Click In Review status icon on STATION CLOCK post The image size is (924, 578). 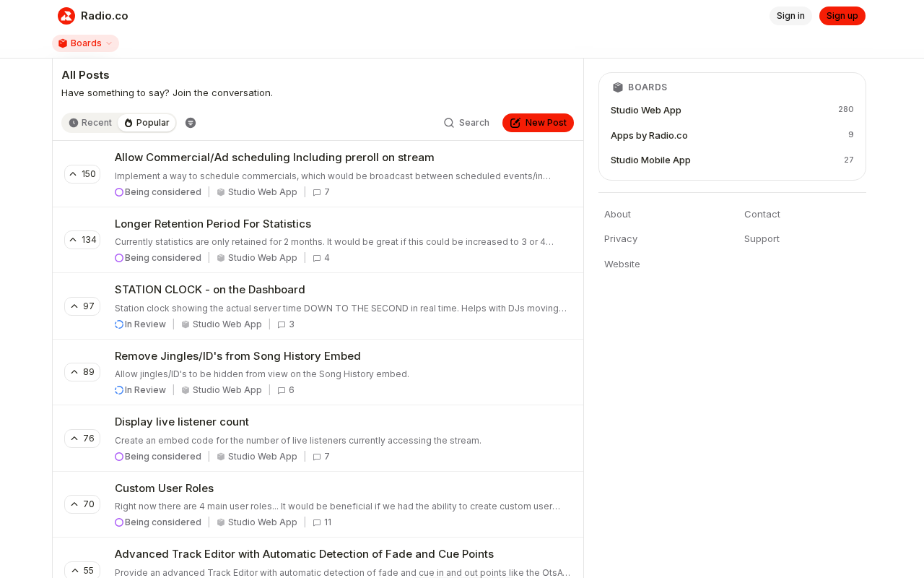119,324
